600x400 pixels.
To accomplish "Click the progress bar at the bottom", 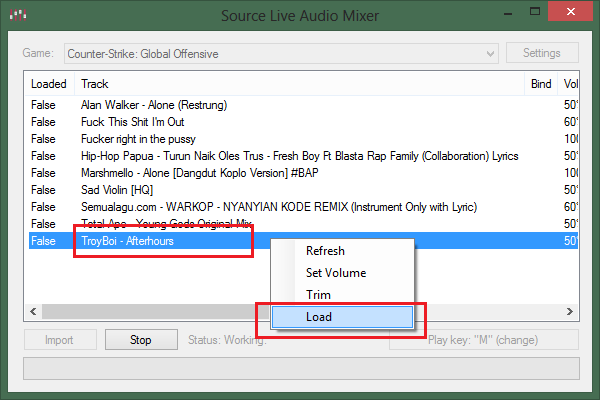I will pyautogui.click(x=301, y=368).
